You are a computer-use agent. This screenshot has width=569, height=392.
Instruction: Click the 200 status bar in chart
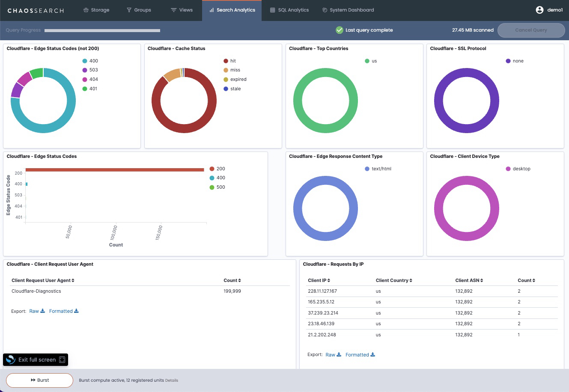115,170
